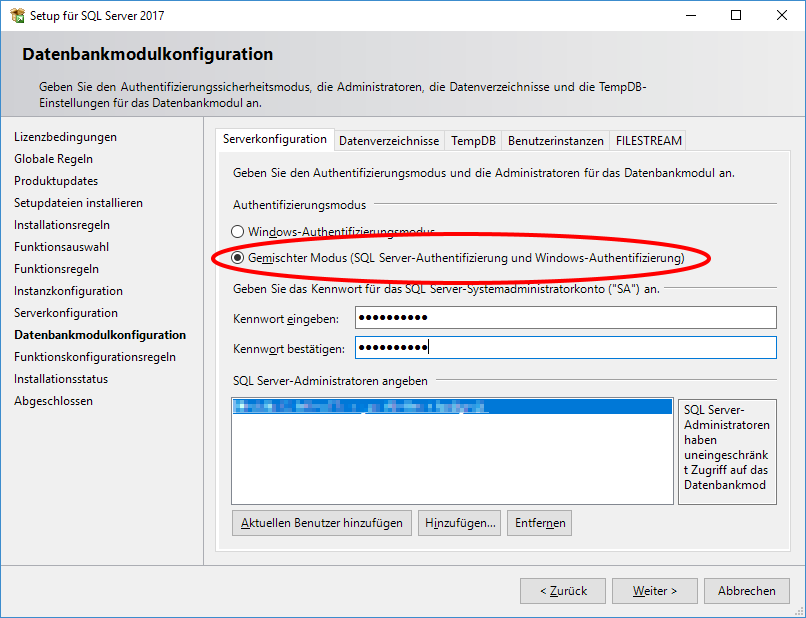Switch to the Benutzerinstanzen tab

556,141
